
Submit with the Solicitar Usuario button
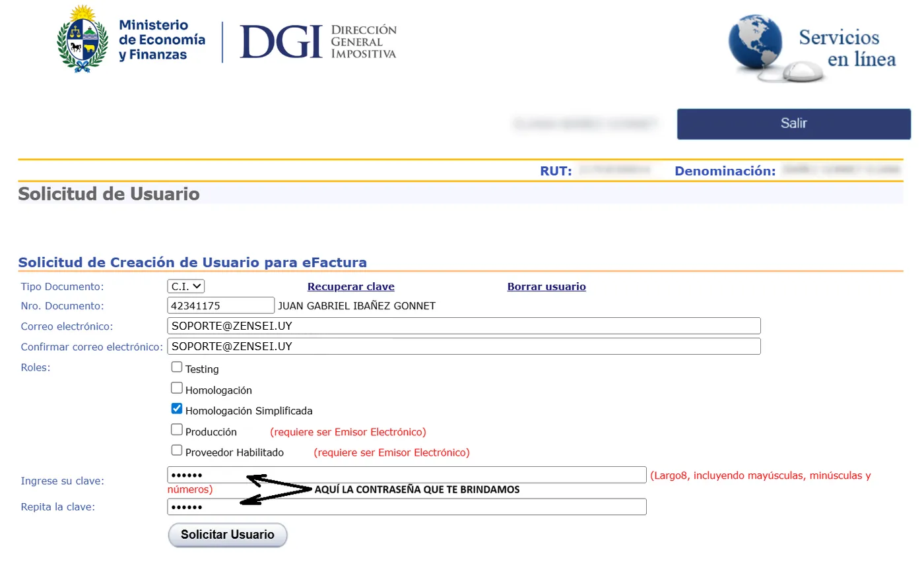[228, 535]
